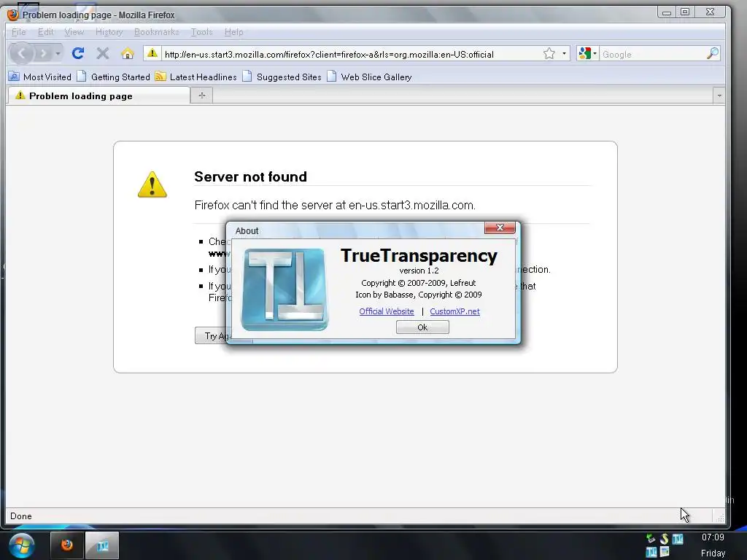Click into the URL address field

click(x=351, y=54)
